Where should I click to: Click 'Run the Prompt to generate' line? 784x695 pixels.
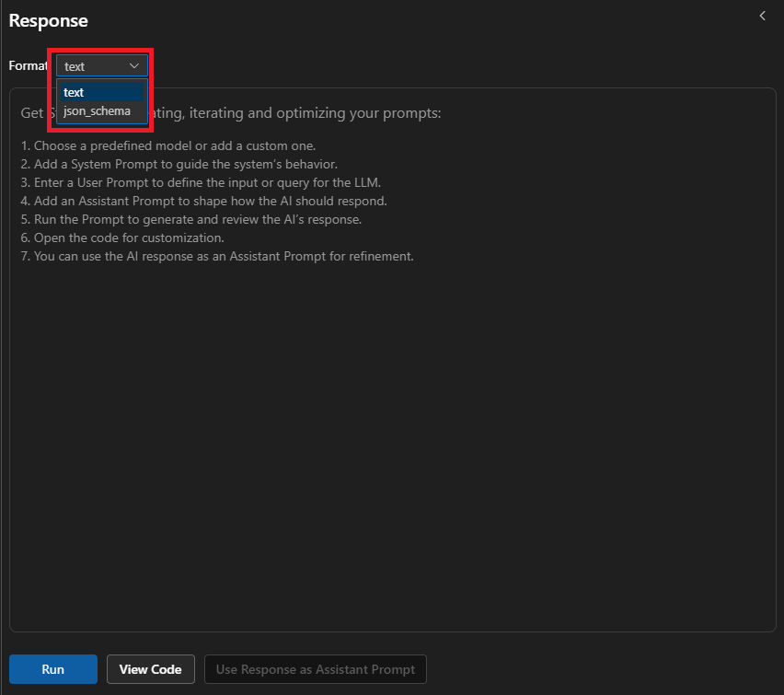coord(191,220)
